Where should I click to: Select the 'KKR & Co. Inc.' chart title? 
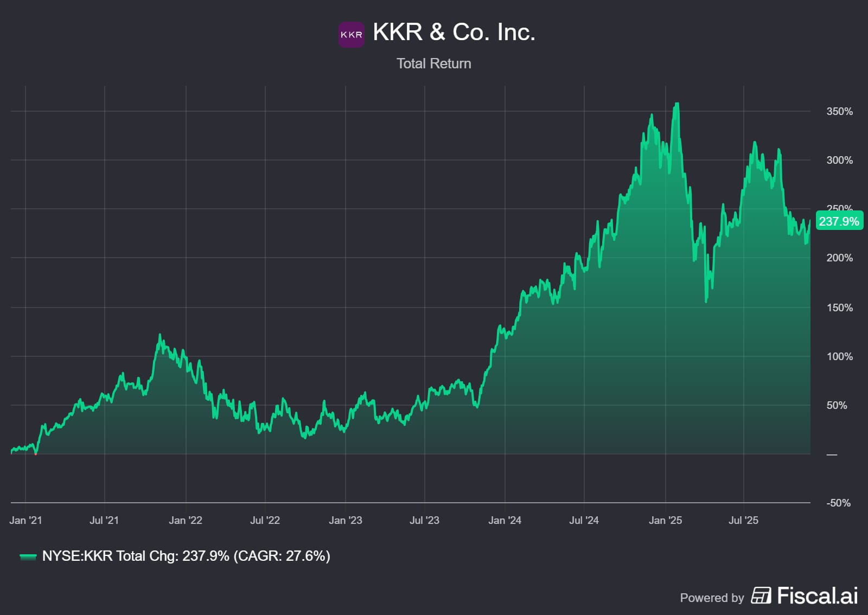454,33
